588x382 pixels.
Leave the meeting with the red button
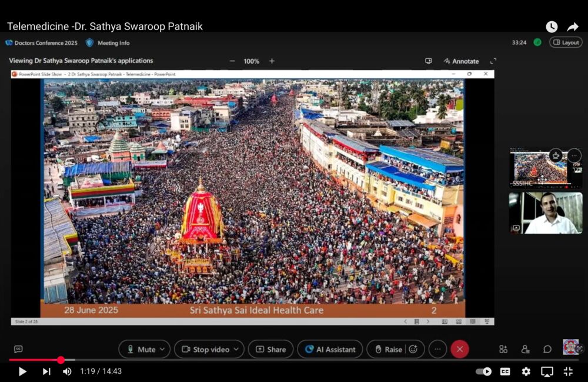pyautogui.click(x=460, y=350)
